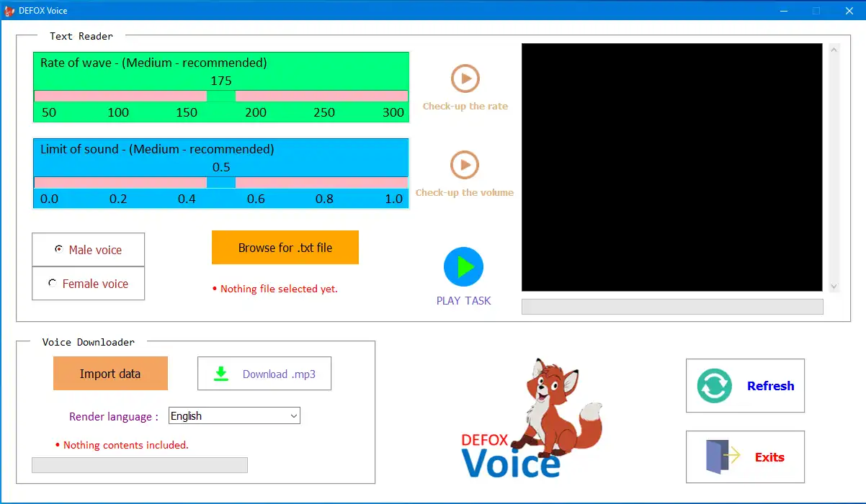Click 'Nothing file selected yet.' message
This screenshot has height=504, width=866.
click(279, 289)
